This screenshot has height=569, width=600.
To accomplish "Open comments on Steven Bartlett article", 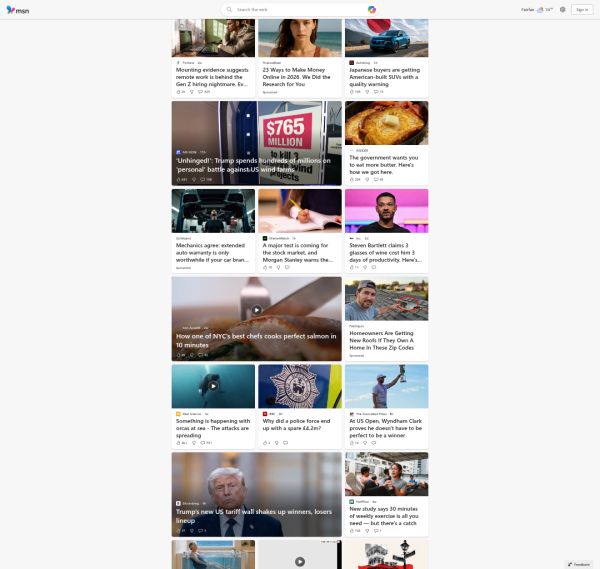I will [374, 267].
